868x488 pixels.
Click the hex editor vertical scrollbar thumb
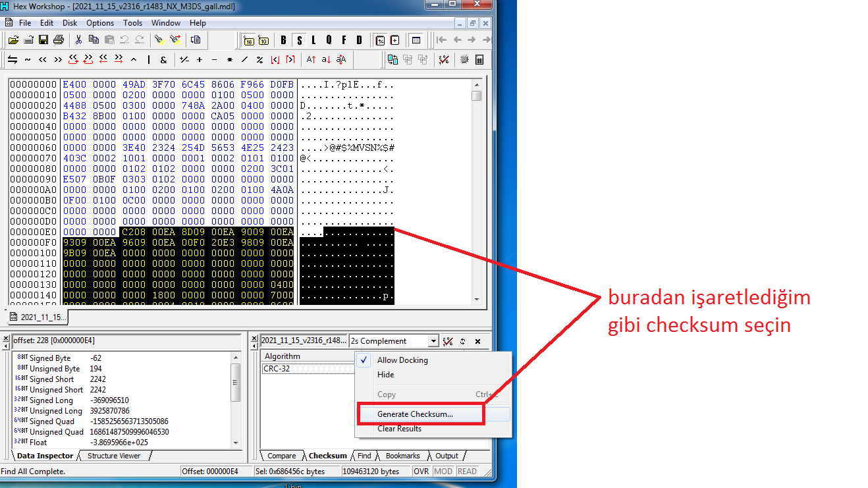pyautogui.click(x=476, y=95)
